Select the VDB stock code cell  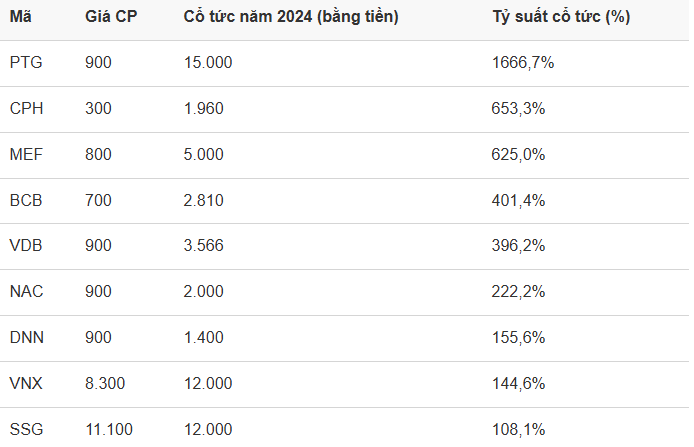[26, 246]
